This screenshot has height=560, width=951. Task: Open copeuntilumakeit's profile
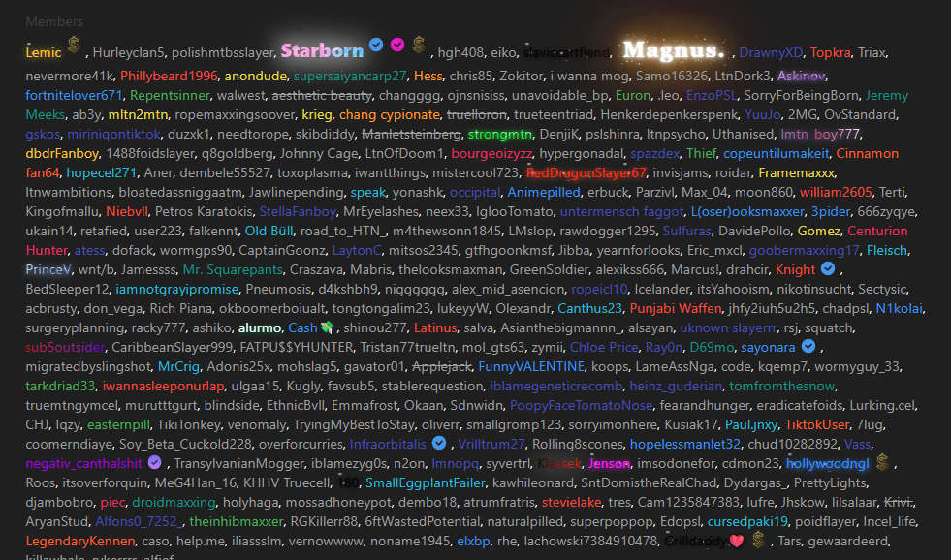(776, 153)
